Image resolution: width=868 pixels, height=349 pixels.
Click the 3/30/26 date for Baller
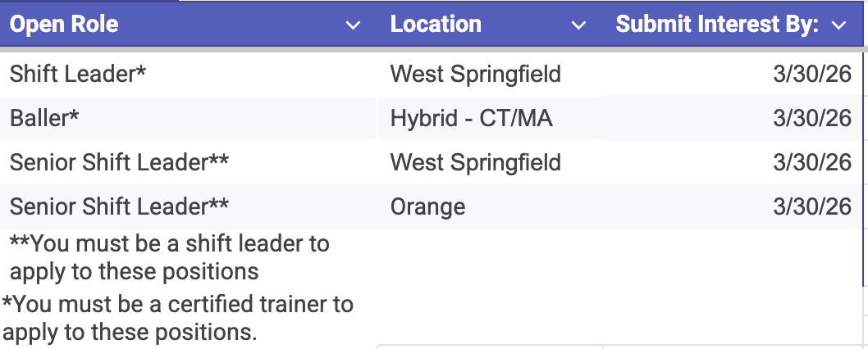pos(811,119)
